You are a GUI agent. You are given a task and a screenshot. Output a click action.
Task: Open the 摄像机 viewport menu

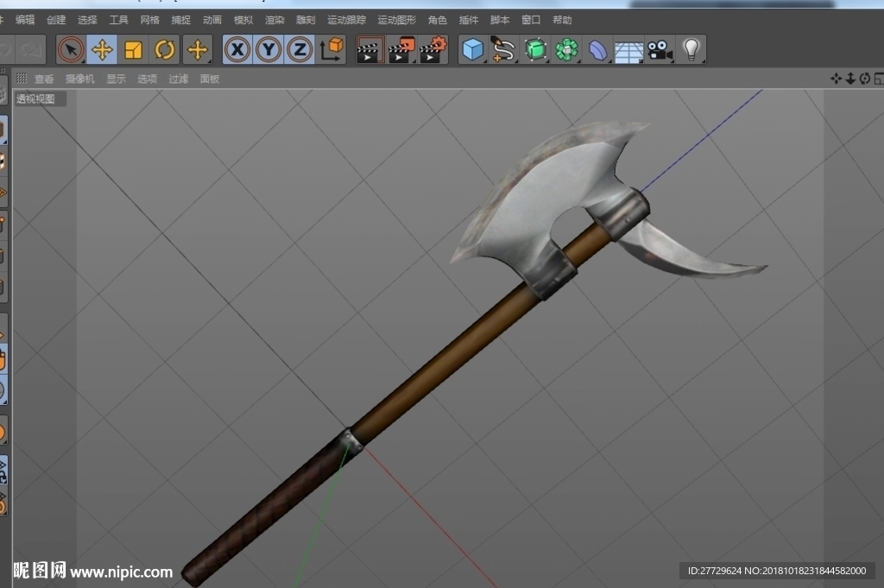pyautogui.click(x=80, y=79)
